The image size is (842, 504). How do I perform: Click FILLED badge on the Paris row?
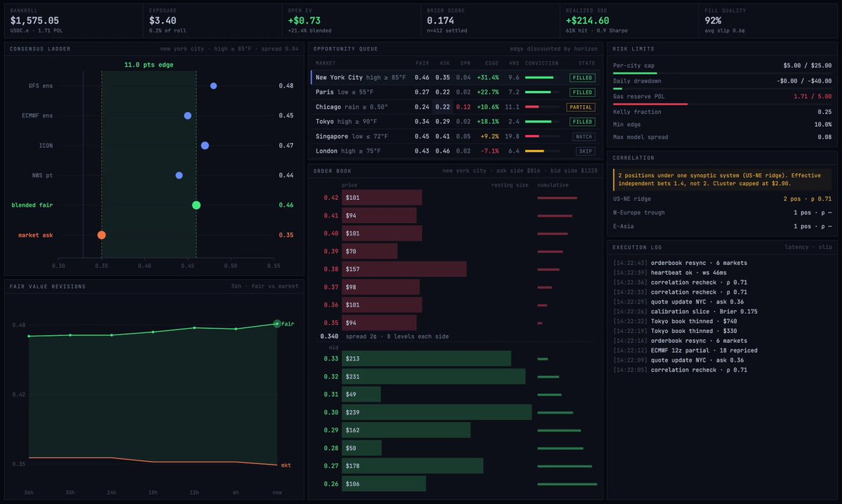coord(582,93)
